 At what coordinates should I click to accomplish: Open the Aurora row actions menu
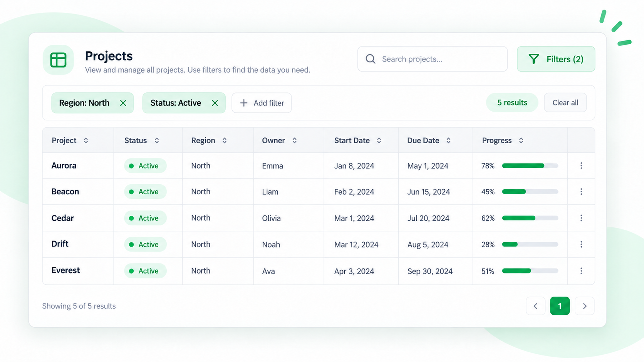pyautogui.click(x=581, y=166)
